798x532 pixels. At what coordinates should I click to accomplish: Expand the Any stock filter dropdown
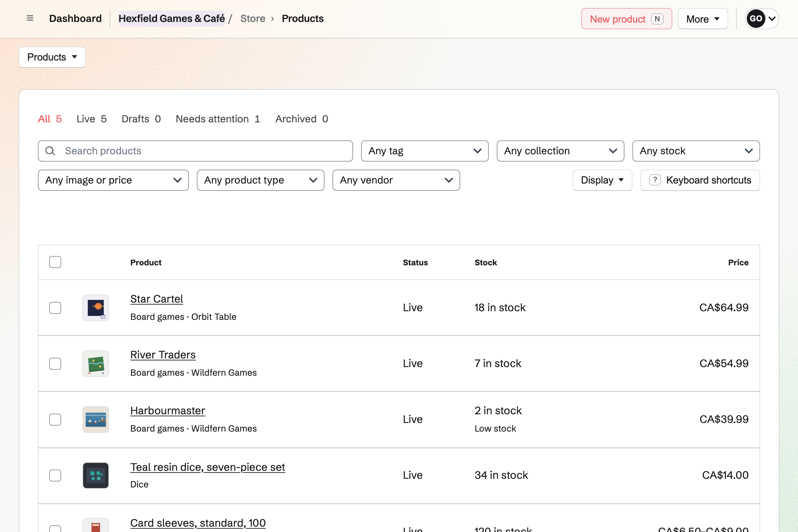click(x=696, y=151)
